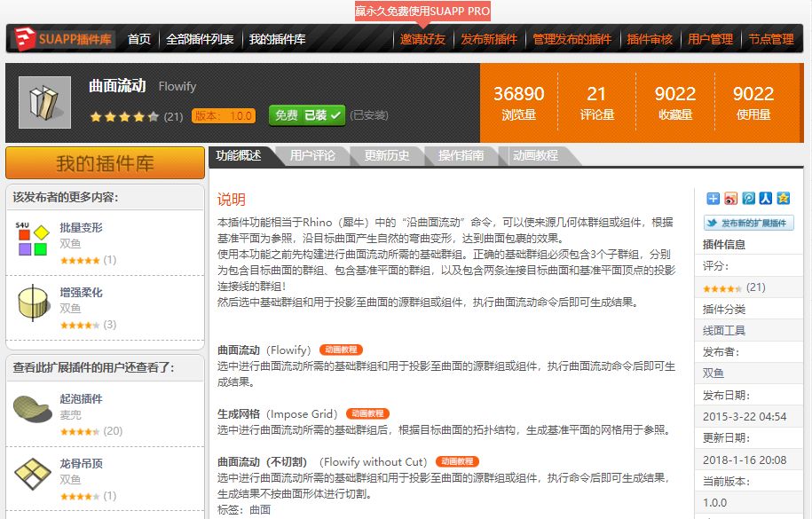Screen dimensions: 812x519
Task: Click the 曲面流动 (Flowify) section heading
Action: [x=264, y=350]
